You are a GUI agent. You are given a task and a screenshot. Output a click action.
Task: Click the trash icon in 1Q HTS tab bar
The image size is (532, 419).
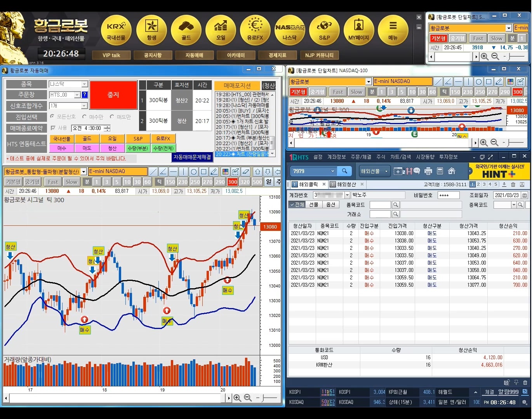pos(513,185)
